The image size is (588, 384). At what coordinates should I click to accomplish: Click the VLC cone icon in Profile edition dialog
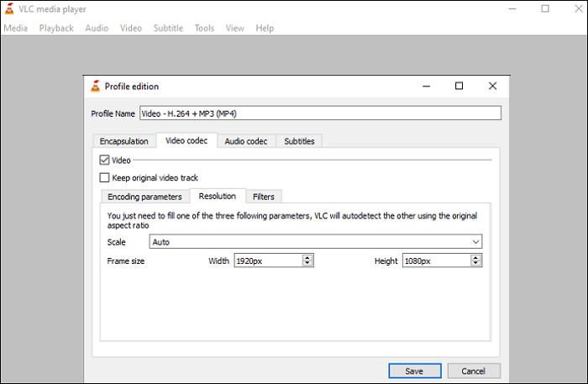coord(96,86)
